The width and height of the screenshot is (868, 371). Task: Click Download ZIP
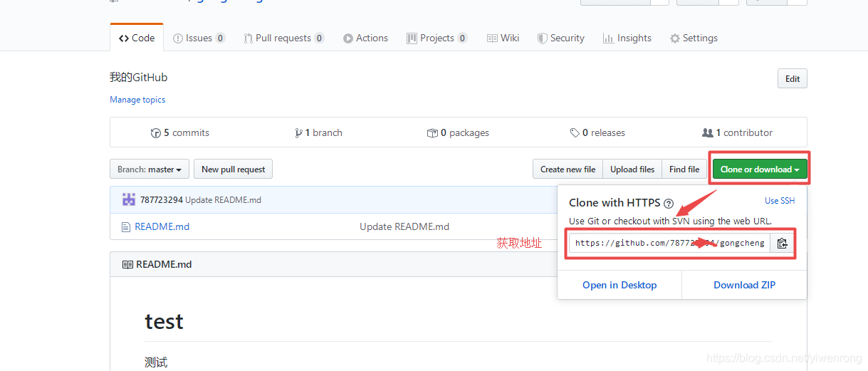[745, 285]
